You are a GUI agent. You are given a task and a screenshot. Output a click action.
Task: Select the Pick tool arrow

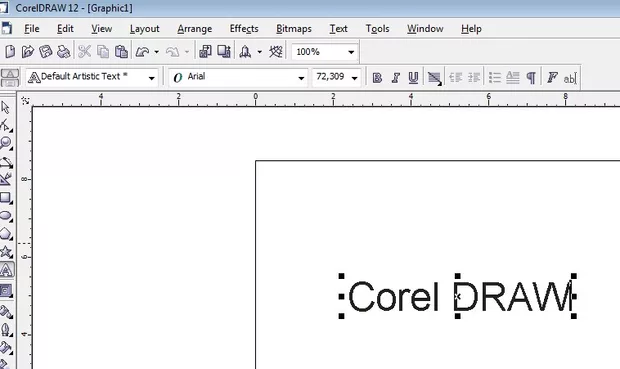tap(6, 107)
